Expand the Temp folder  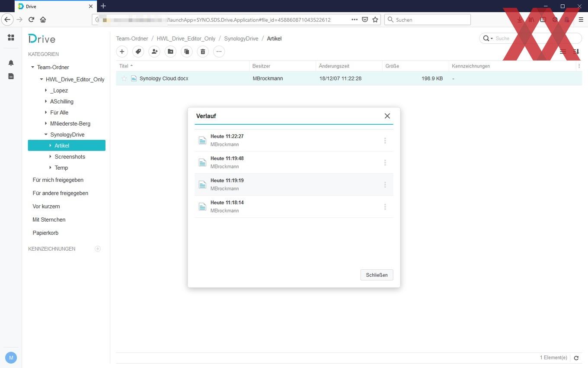click(50, 168)
